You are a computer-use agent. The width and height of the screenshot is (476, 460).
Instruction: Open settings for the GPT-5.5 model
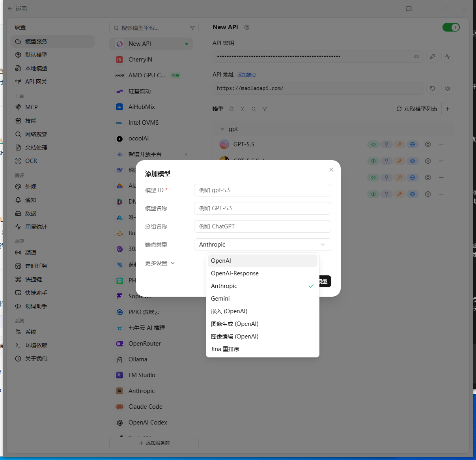coord(428,144)
